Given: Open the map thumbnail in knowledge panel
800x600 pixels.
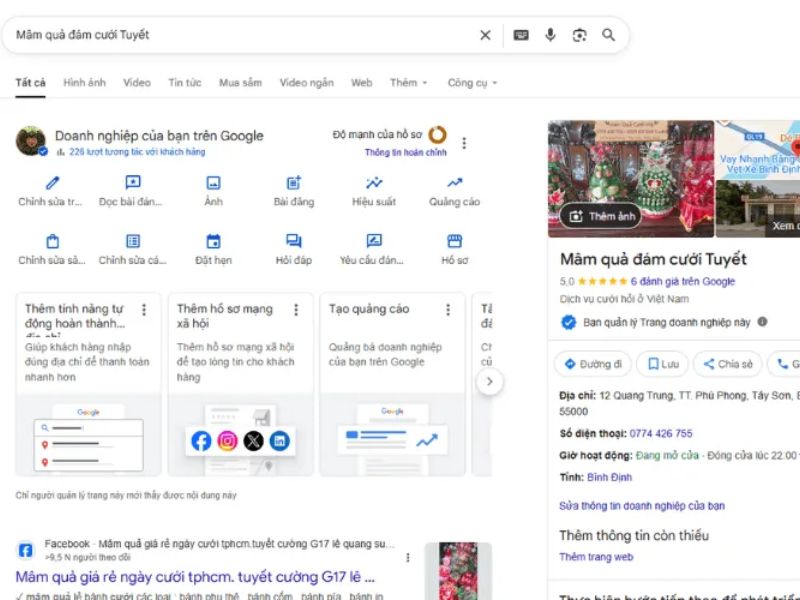Looking at the screenshot, I should tap(758, 149).
